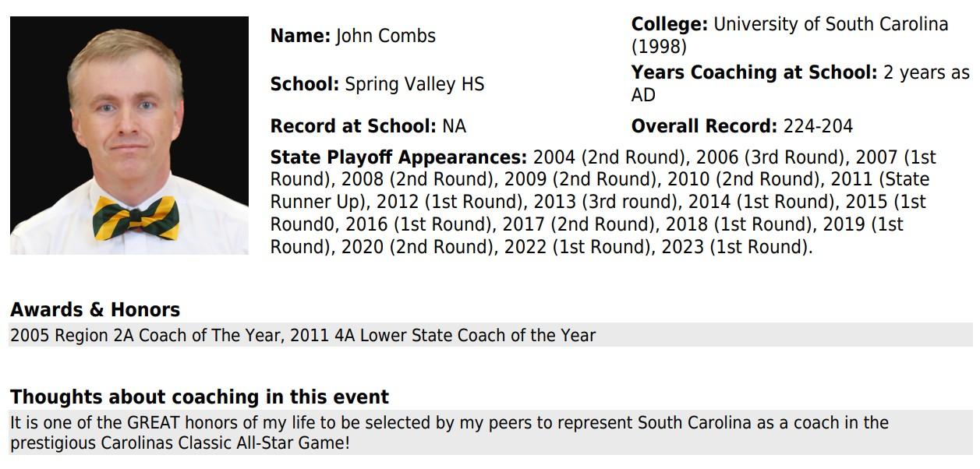Click the "Carolinas Classic All-Star Game!" text
The image size is (980, 469).
click(x=225, y=443)
